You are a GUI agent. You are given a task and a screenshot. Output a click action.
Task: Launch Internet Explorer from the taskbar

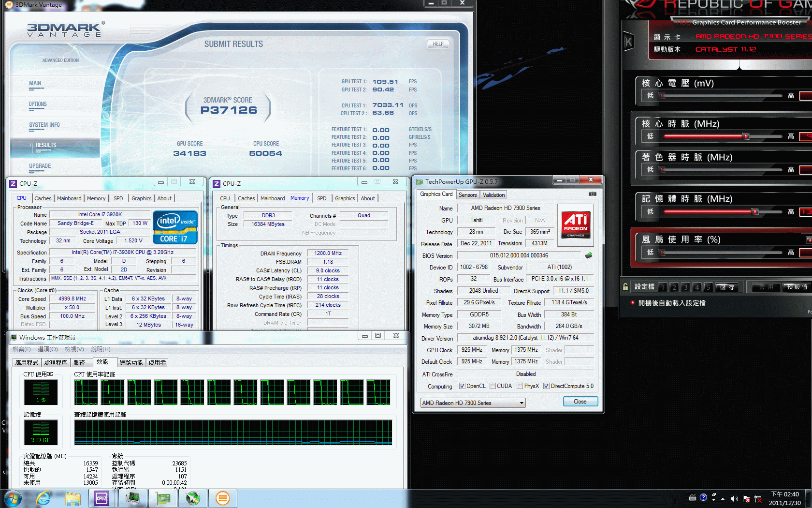[43, 498]
